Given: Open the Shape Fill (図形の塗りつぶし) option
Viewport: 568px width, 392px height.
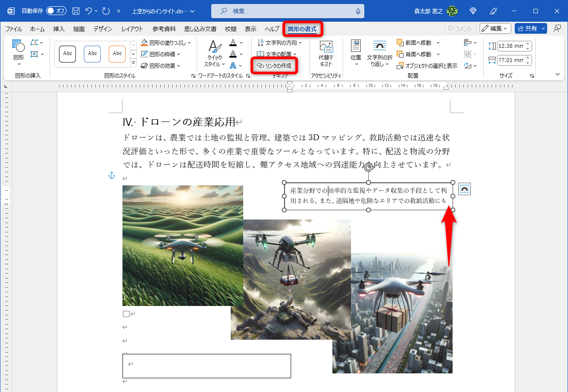Looking at the screenshot, I should (166, 42).
